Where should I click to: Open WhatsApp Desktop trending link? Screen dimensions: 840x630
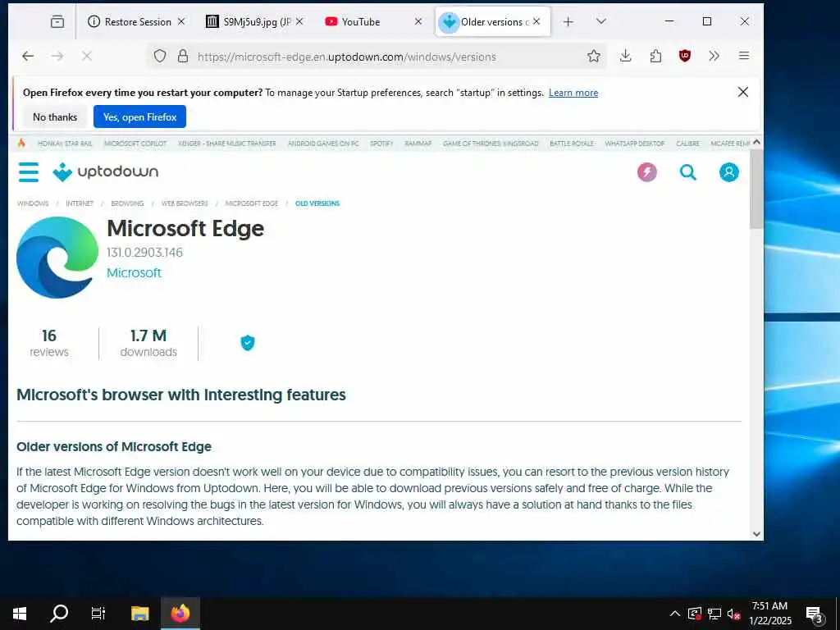[635, 144]
